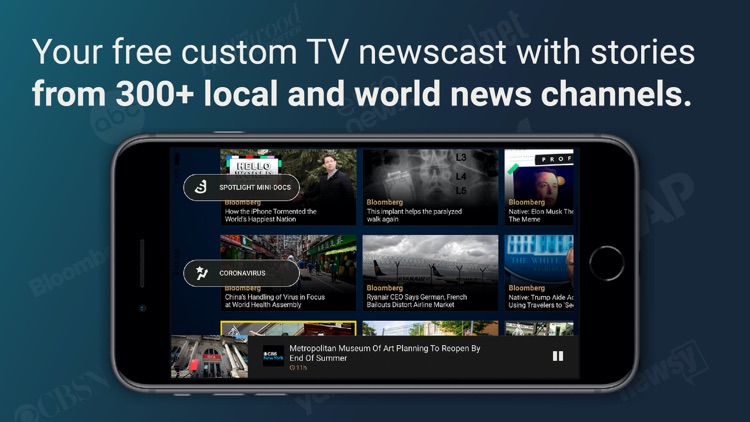The height and width of the screenshot is (422, 750).
Task: Click the '11h' timestamp in player bar
Action: click(298, 368)
